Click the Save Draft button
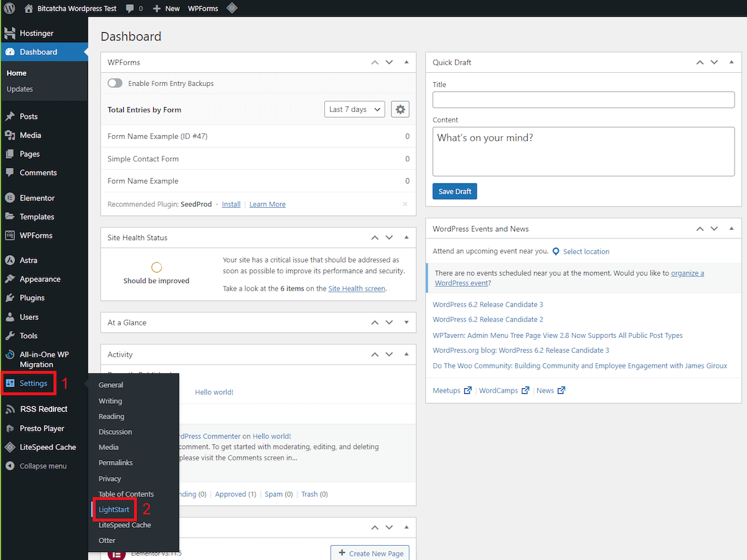This screenshot has width=747, height=560. click(454, 191)
